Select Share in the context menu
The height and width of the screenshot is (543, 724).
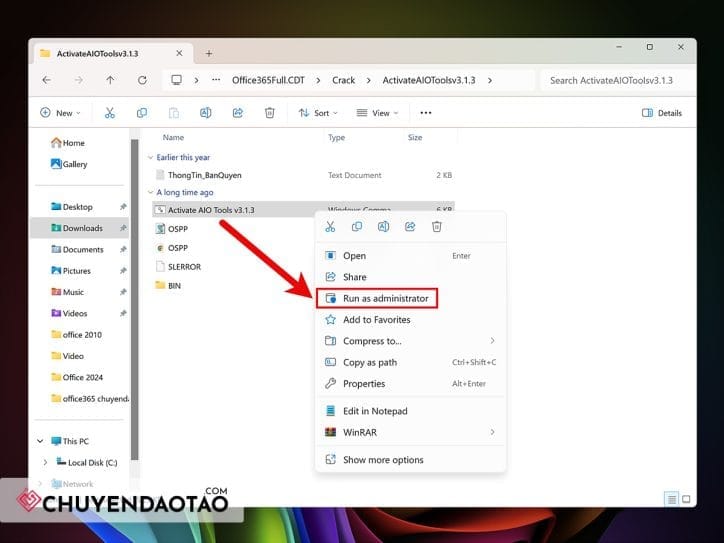410,277
